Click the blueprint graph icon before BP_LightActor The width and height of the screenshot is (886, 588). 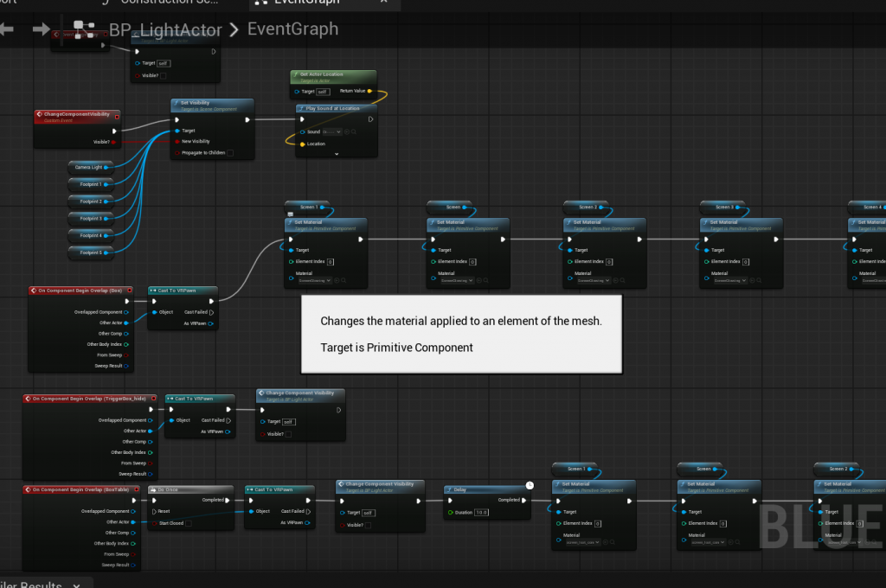click(84, 29)
